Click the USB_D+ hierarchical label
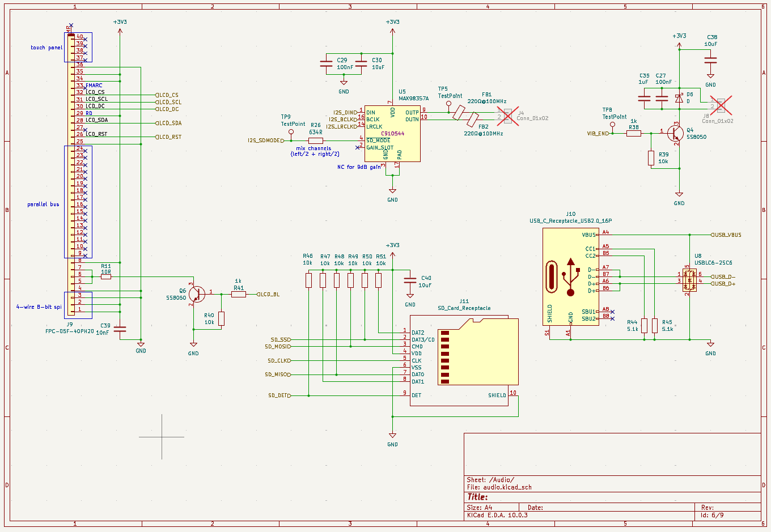Image resolution: width=771 pixels, height=532 pixels. click(723, 284)
